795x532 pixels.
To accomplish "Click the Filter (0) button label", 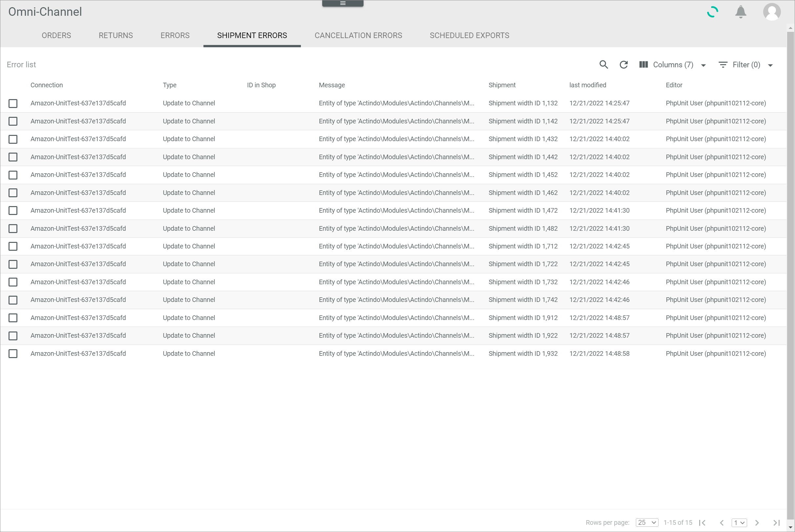I will tap(746, 64).
